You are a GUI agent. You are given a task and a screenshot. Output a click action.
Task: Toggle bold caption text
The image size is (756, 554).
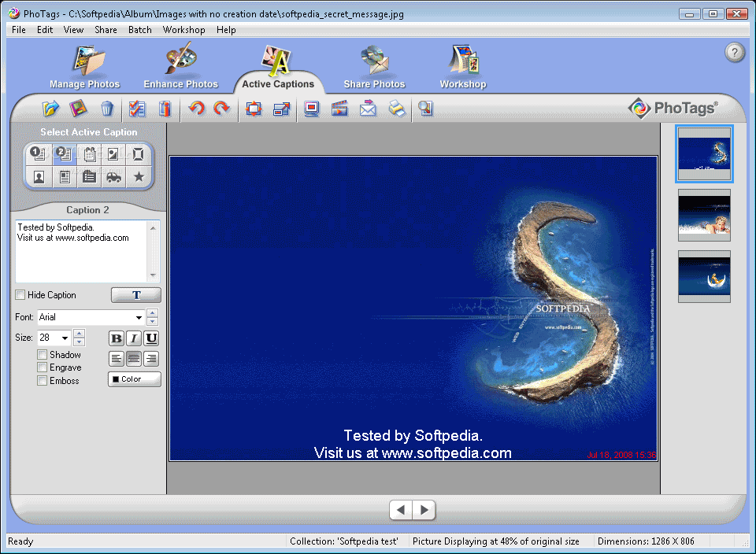click(117, 338)
